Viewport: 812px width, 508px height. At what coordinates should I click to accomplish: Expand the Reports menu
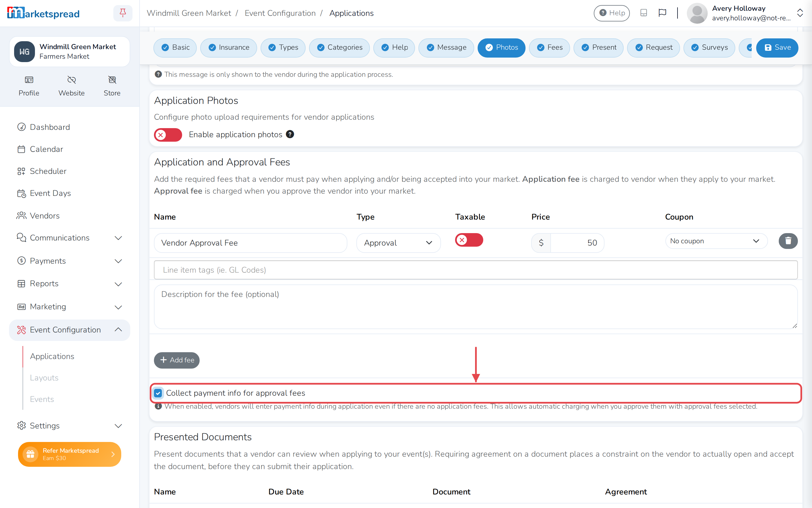(69, 284)
